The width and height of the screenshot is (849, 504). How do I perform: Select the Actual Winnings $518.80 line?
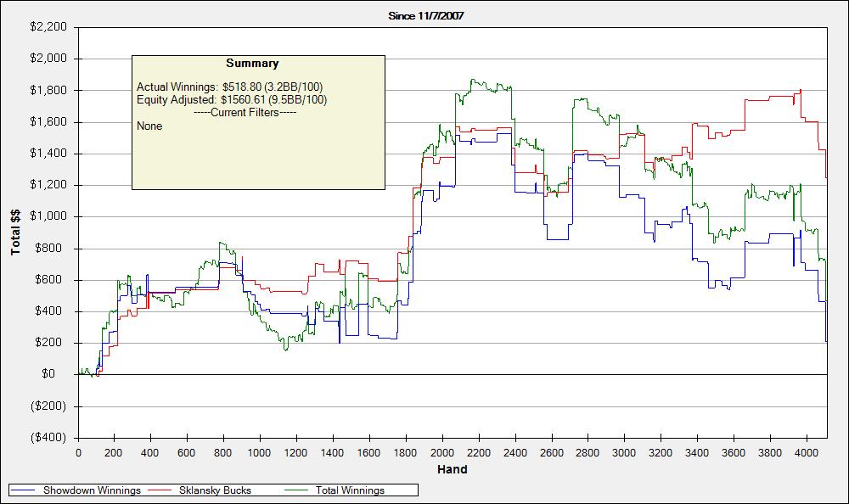point(229,87)
